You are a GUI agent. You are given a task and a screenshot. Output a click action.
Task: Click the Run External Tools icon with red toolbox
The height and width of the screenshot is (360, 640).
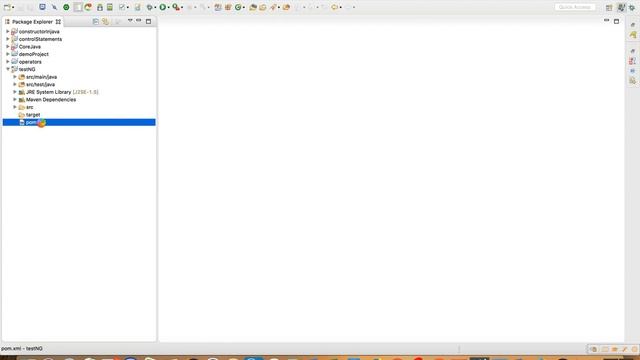(x=176, y=7)
